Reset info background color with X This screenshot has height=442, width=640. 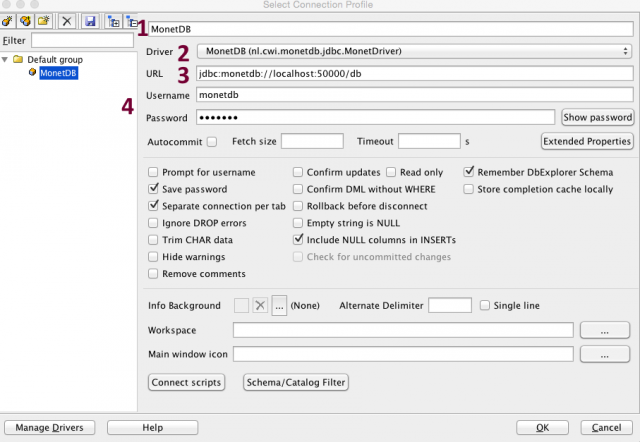point(261,305)
